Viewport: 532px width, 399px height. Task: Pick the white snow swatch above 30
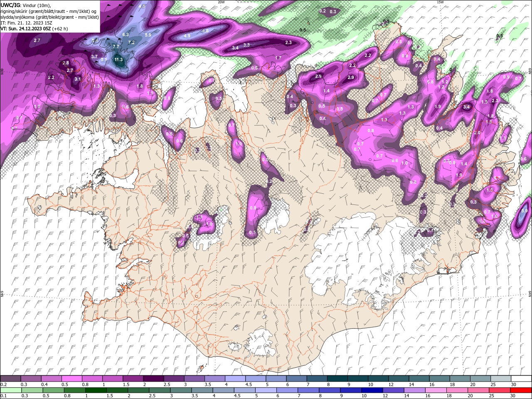tap(520, 379)
